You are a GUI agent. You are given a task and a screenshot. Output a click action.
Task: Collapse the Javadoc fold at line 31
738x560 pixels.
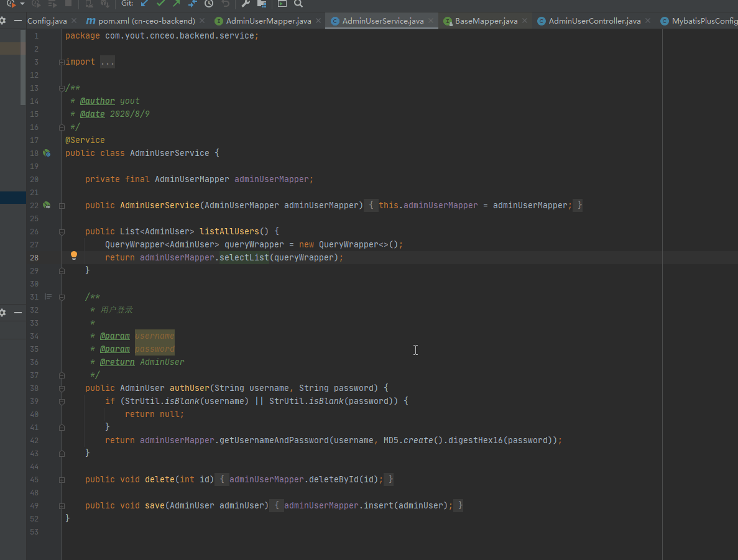62,297
